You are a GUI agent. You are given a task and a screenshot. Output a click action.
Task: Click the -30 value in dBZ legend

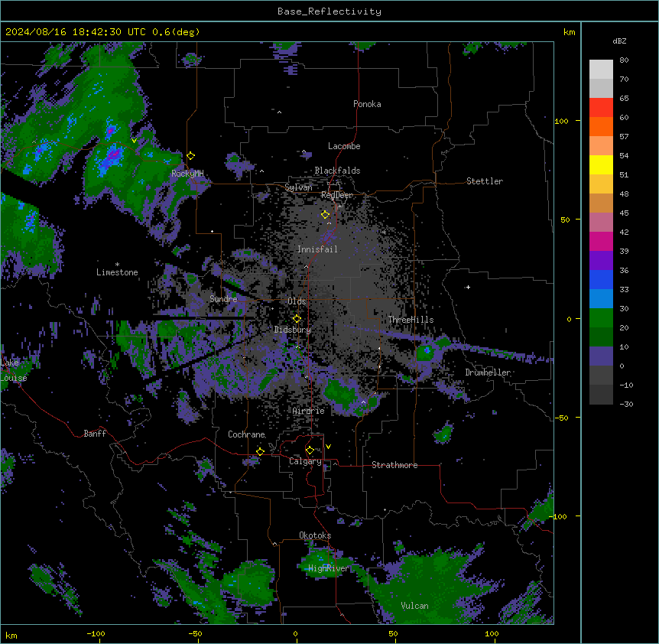627,405
